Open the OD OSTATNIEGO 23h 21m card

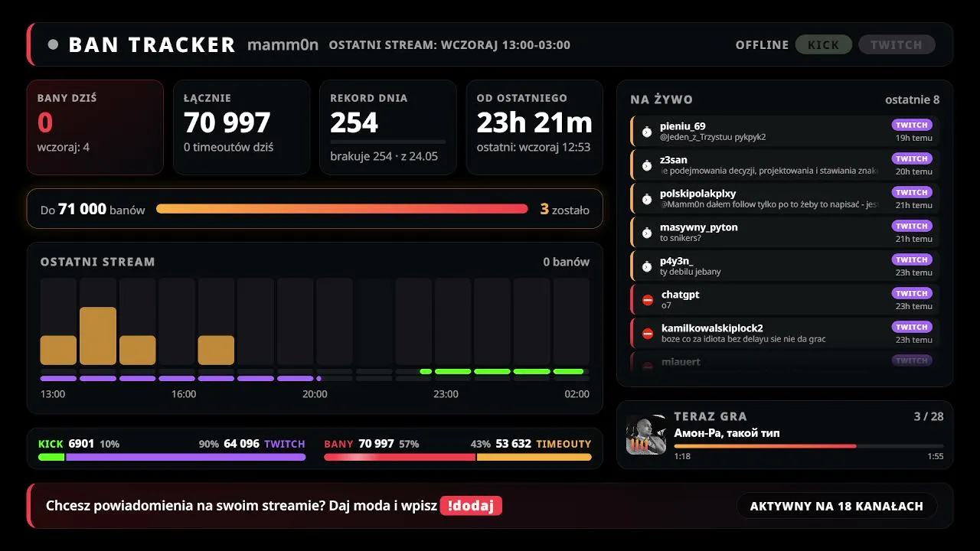point(534,127)
